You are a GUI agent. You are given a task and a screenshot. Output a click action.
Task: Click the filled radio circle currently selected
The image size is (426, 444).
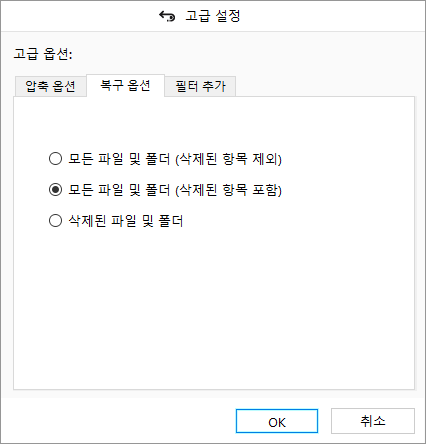click(55, 190)
